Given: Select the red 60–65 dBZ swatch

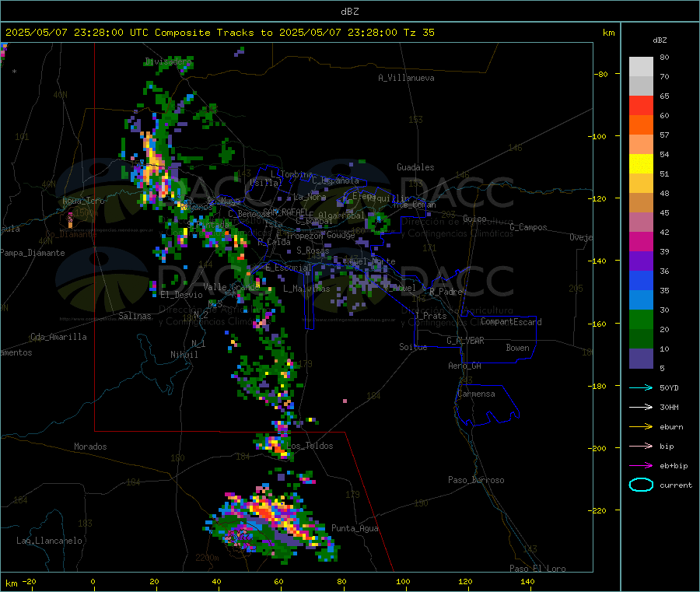Looking at the screenshot, I should coord(641,105).
